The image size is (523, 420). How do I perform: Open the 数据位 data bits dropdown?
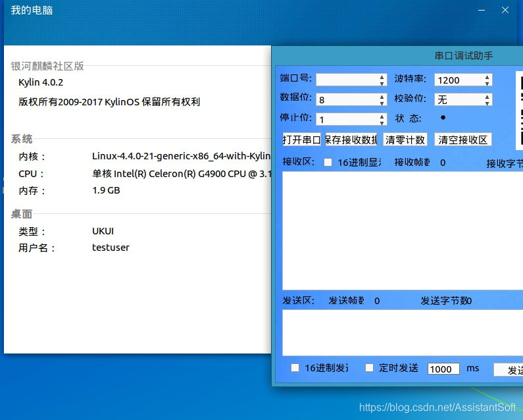(x=351, y=99)
